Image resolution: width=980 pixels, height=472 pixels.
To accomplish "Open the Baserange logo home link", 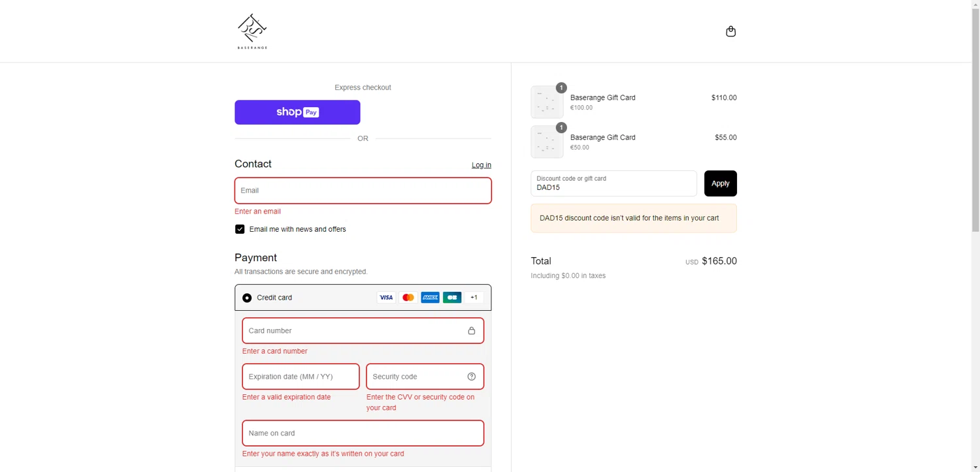I will pos(252,31).
